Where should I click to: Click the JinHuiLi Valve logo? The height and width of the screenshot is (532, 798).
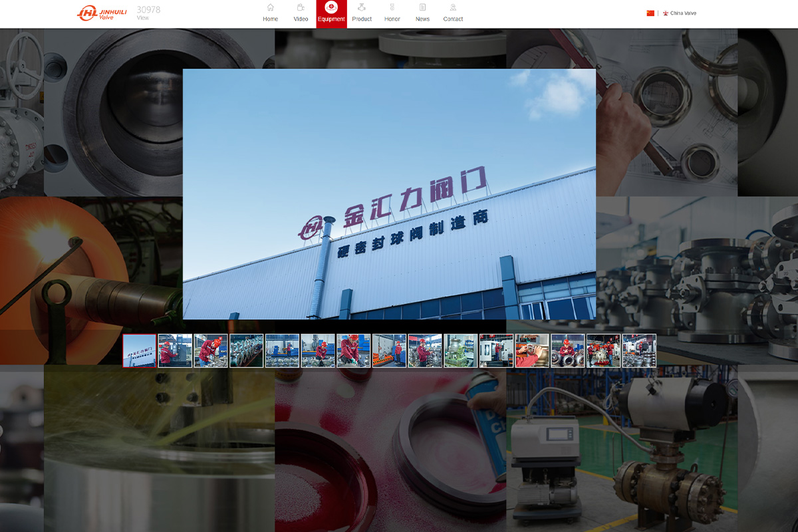(102, 13)
